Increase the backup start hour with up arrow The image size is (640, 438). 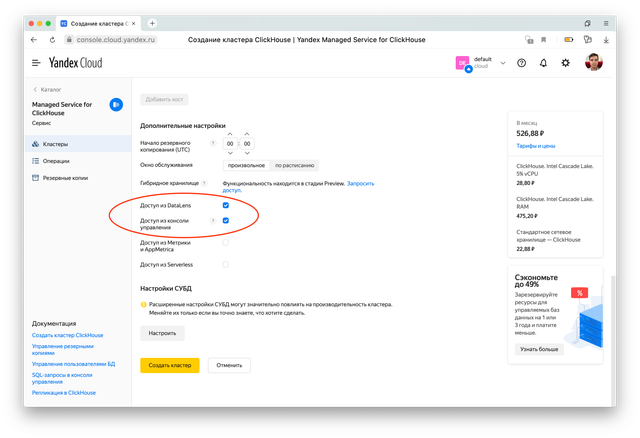tap(230, 133)
